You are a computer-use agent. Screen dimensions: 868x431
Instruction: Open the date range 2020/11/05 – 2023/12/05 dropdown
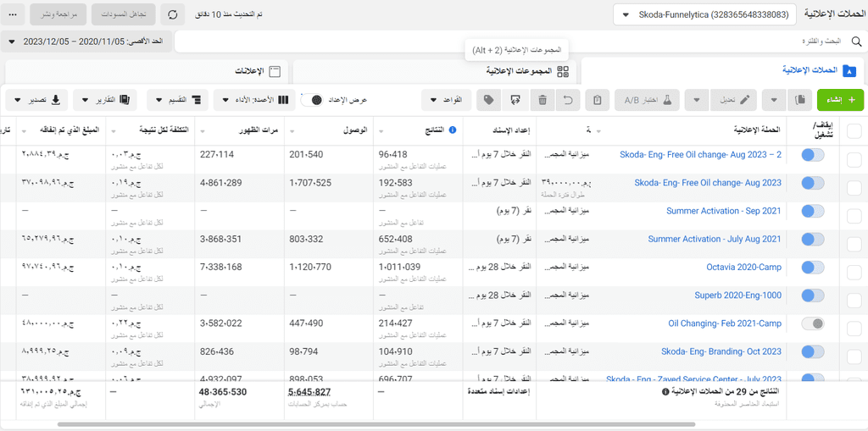tap(86, 41)
